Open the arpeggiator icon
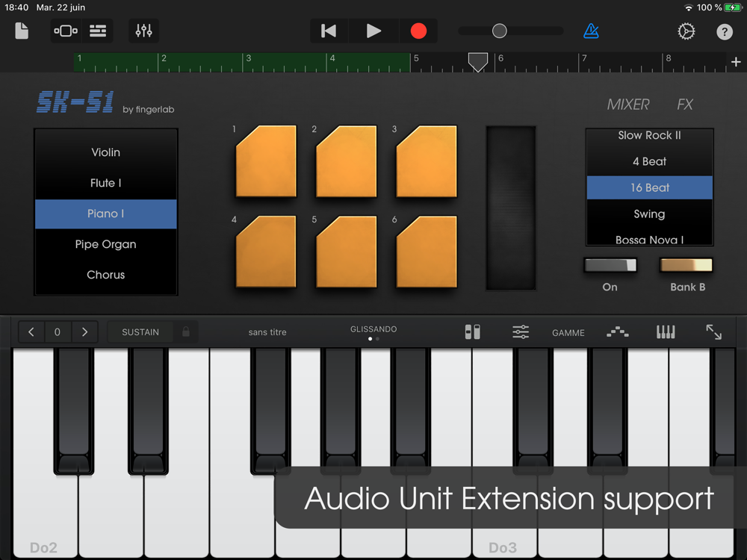The width and height of the screenshot is (747, 560). (x=618, y=332)
